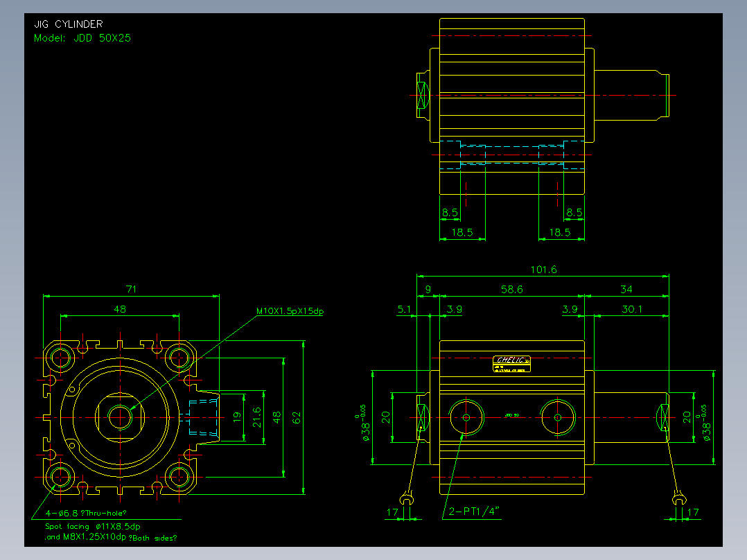Click the "21.6" dimension value
Viewport: 747px width, 560px height.
point(257,417)
